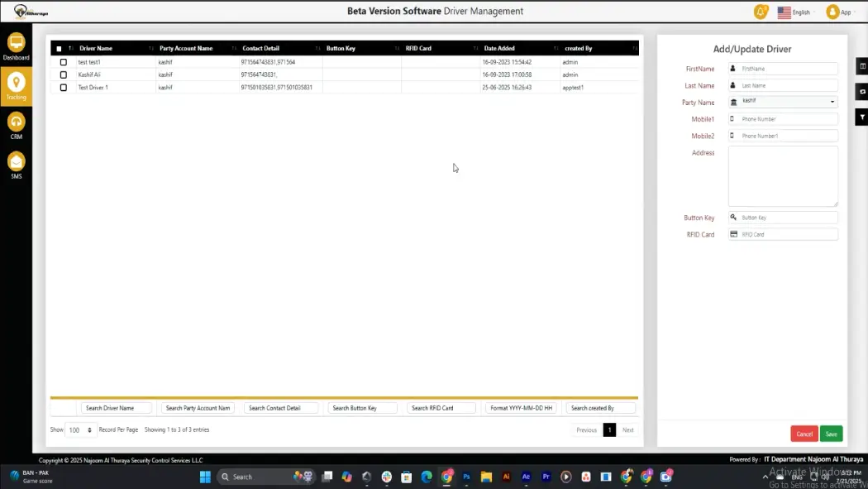Viewport: 868px width, 489px height.
Task: Click the Save button
Action: (x=831, y=434)
